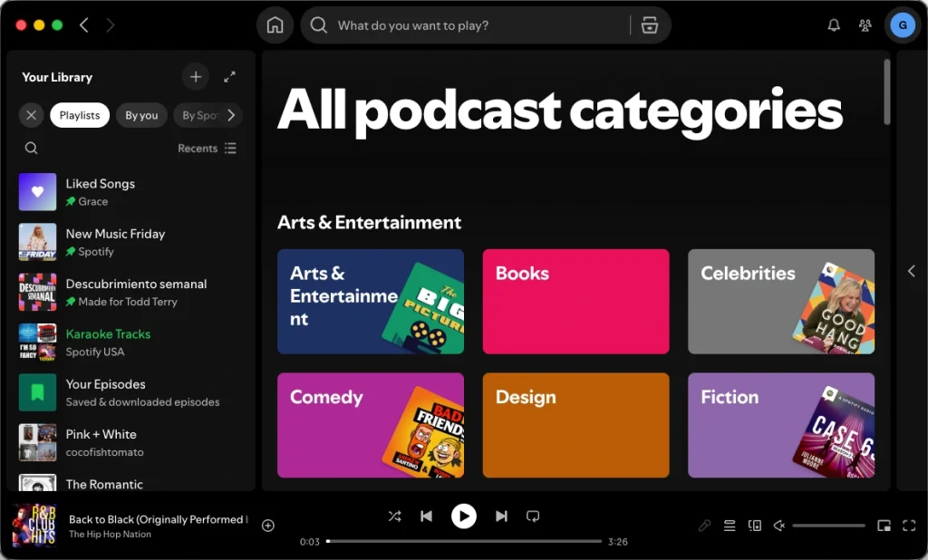Open Pink + White playlist
The image size is (928, 560).
(x=130, y=443)
